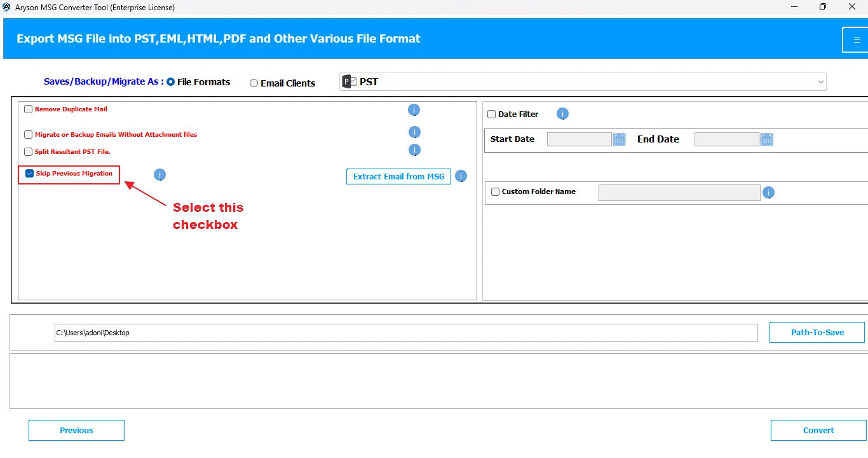This screenshot has height=458, width=868.
Task: Open End Date calendar picker
Action: (766, 139)
